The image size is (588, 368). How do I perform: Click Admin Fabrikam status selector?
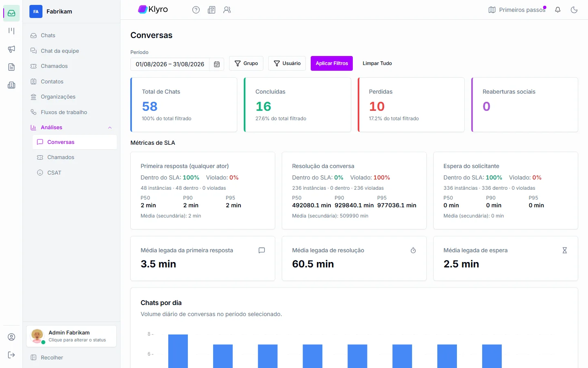(71, 336)
